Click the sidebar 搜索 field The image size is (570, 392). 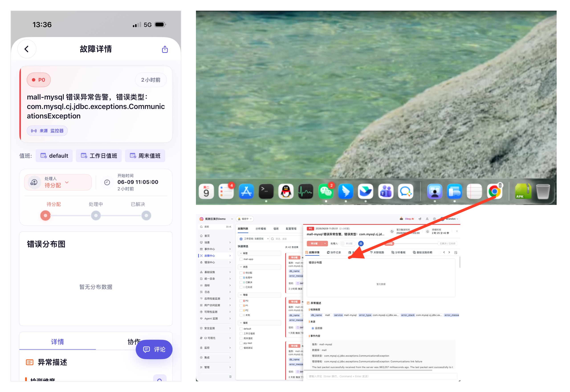tap(216, 227)
